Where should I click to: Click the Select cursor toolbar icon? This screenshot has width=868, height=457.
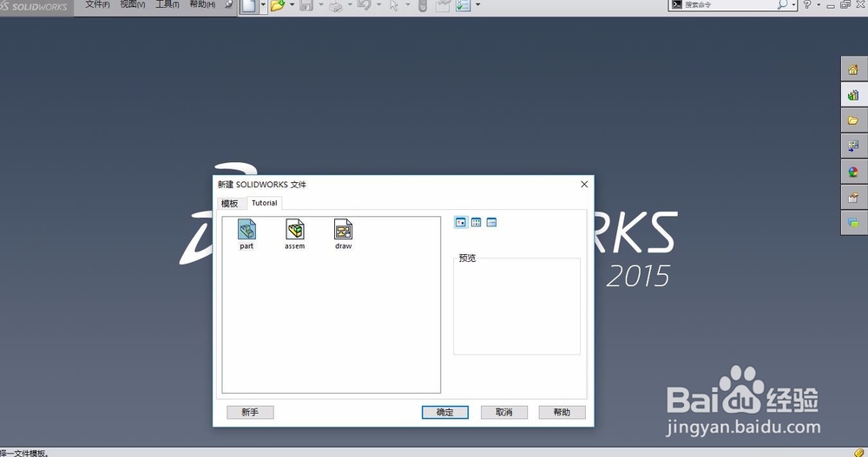(393, 5)
